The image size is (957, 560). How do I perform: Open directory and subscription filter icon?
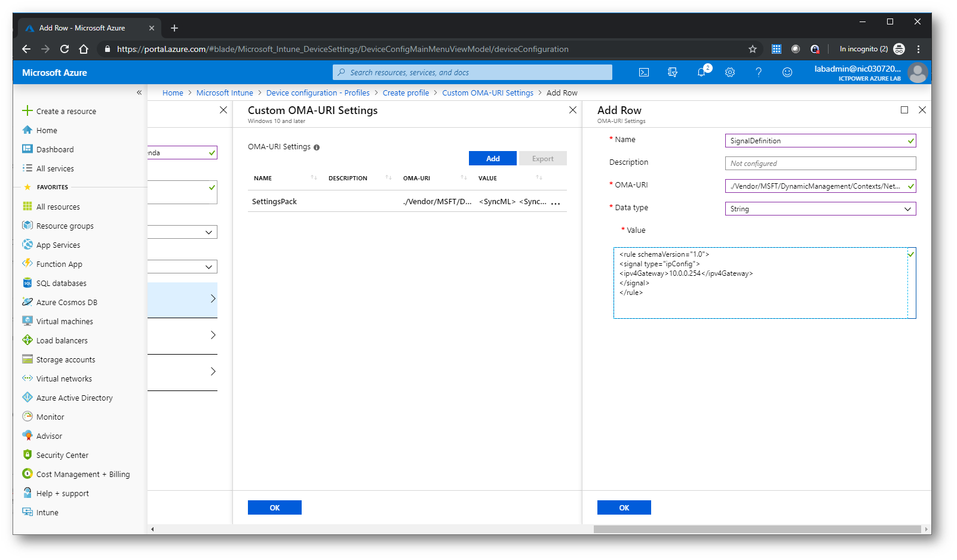673,72
